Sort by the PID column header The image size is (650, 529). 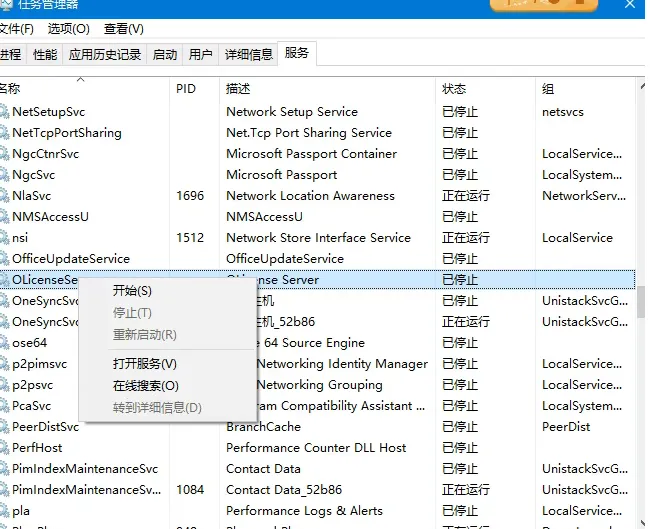pyautogui.click(x=194, y=89)
